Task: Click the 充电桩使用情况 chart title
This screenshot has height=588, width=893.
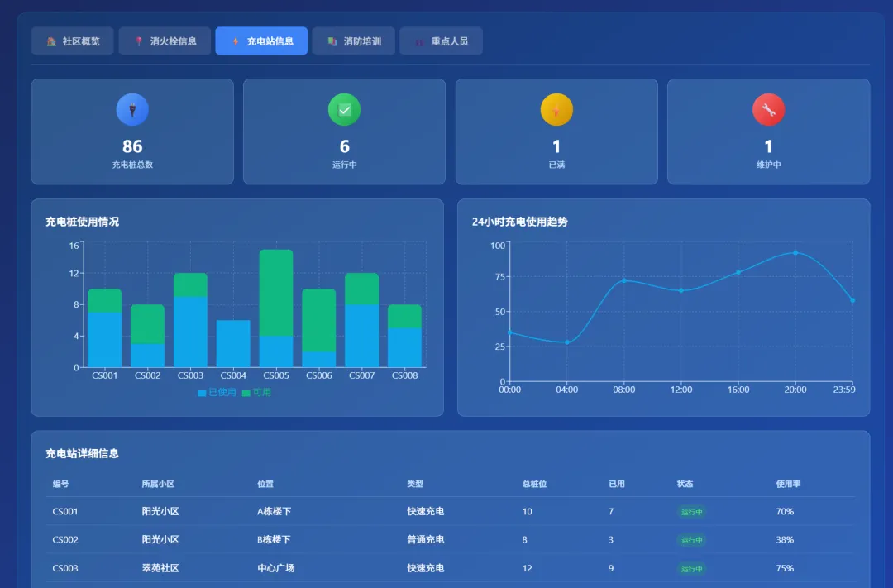Action: (x=83, y=222)
